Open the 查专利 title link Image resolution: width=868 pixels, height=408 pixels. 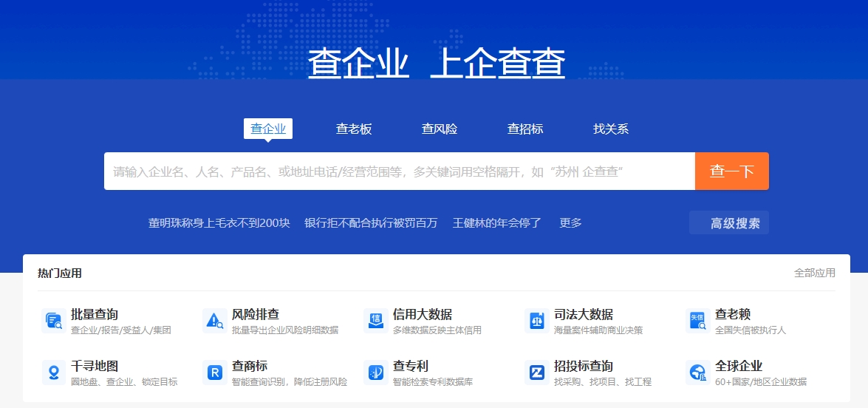(x=411, y=367)
